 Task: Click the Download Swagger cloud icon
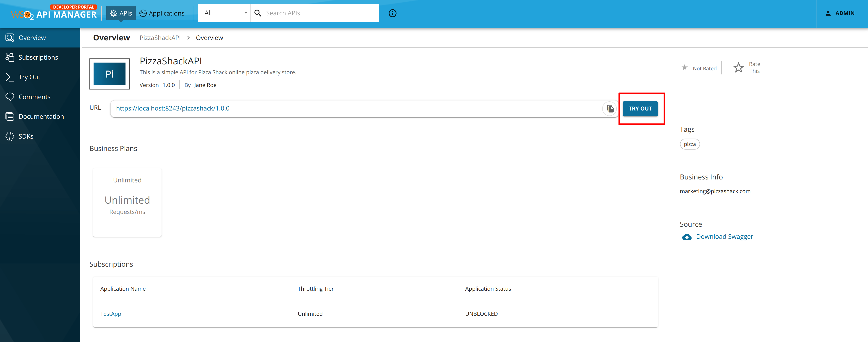pos(687,237)
